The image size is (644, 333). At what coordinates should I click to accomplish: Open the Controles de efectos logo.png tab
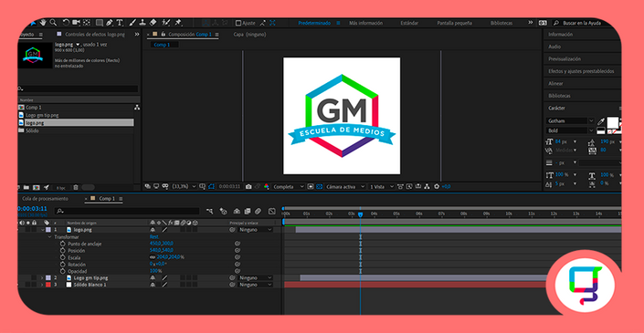pyautogui.click(x=95, y=35)
